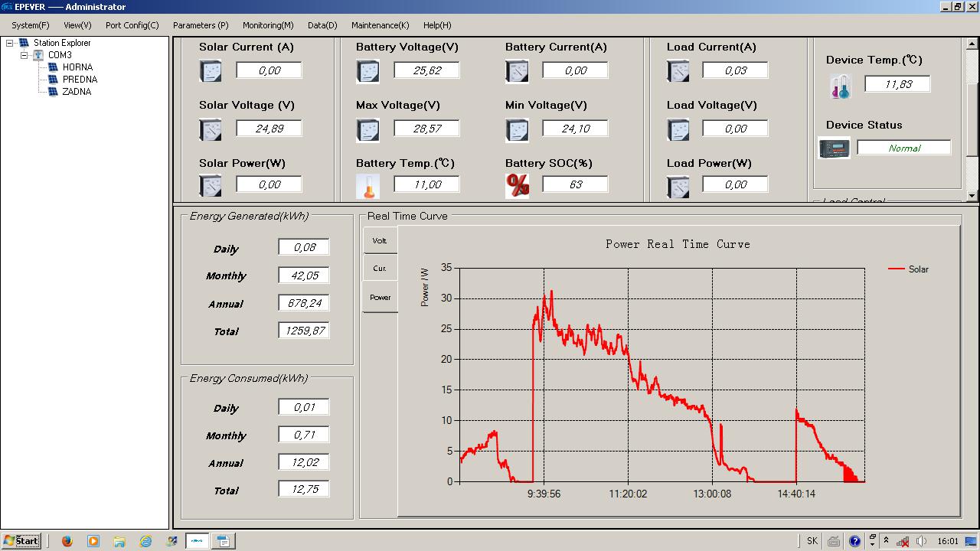Collapse the COM3 port node
This screenshot has height=551, width=980.
pyautogui.click(x=24, y=56)
